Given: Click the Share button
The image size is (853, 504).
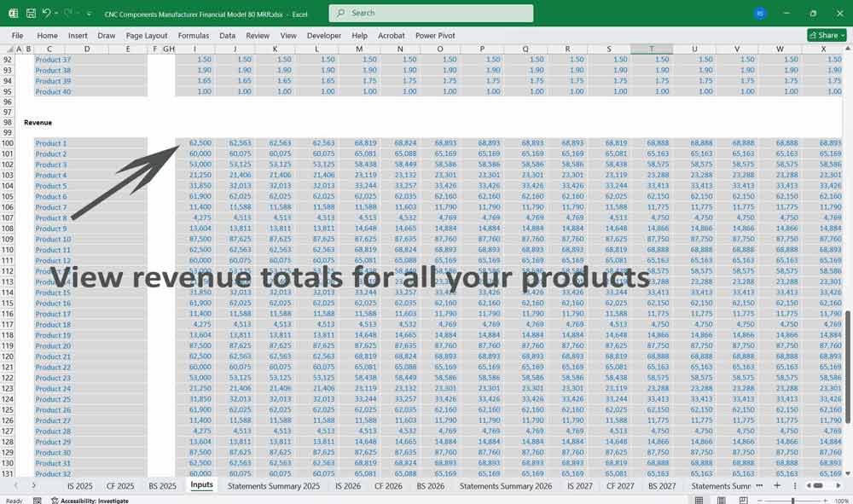Looking at the screenshot, I should click(x=827, y=35).
